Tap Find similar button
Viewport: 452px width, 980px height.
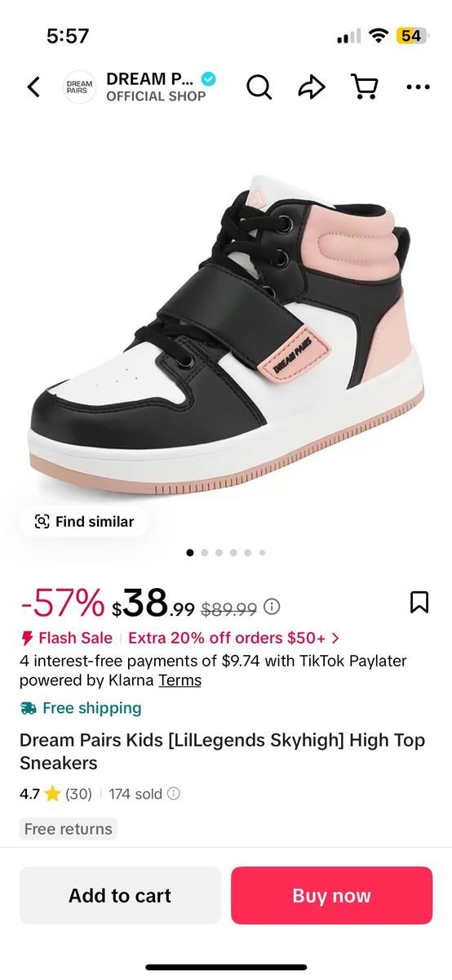click(x=84, y=521)
